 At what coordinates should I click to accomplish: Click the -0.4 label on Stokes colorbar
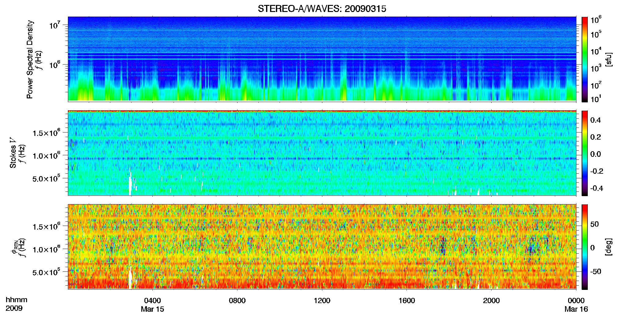597,188
